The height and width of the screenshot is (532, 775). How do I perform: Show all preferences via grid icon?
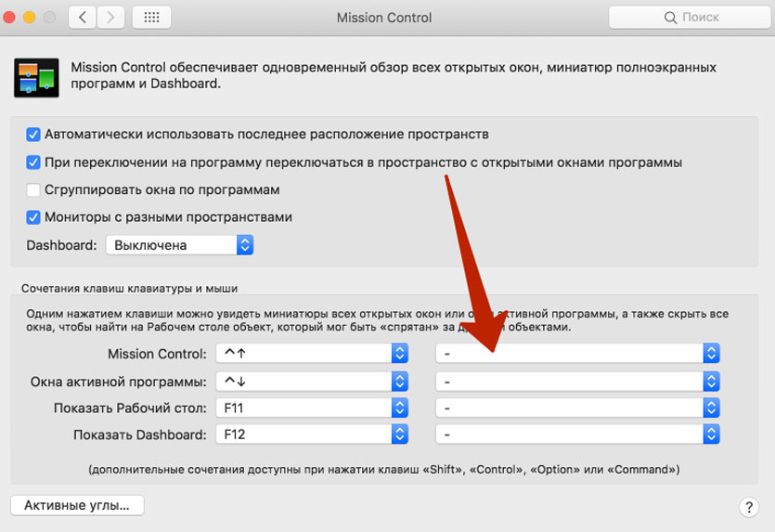point(151,18)
